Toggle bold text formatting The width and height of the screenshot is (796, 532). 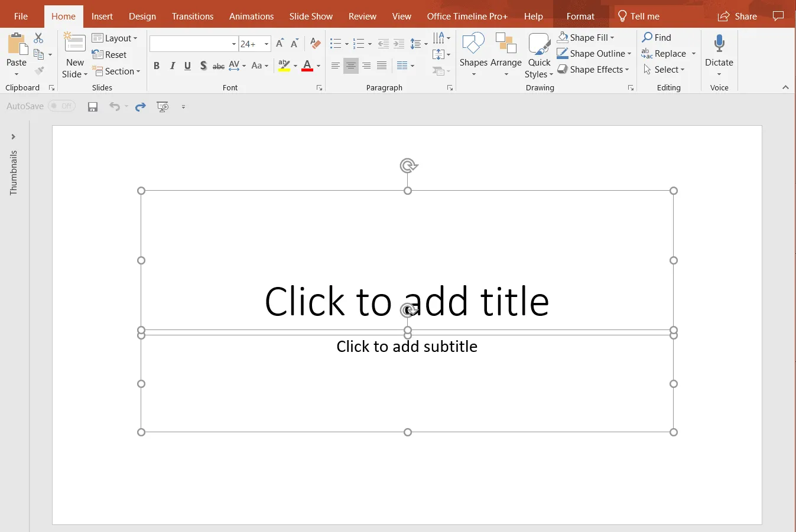click(x=156, y=66)
